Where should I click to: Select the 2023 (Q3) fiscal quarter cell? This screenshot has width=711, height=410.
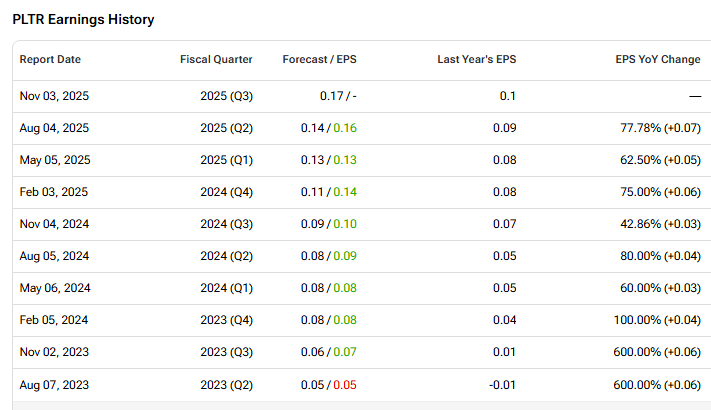tap(226, 353)
